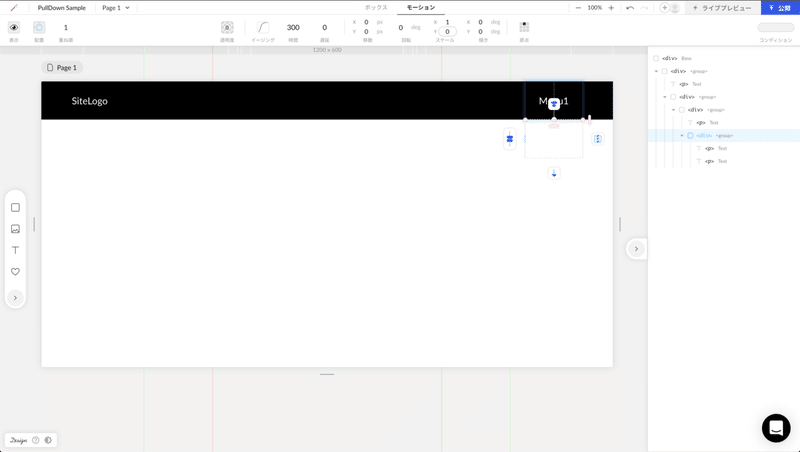Collapse the second-level group div
Screen dimensions: 800x452
(x=665, y=97)
